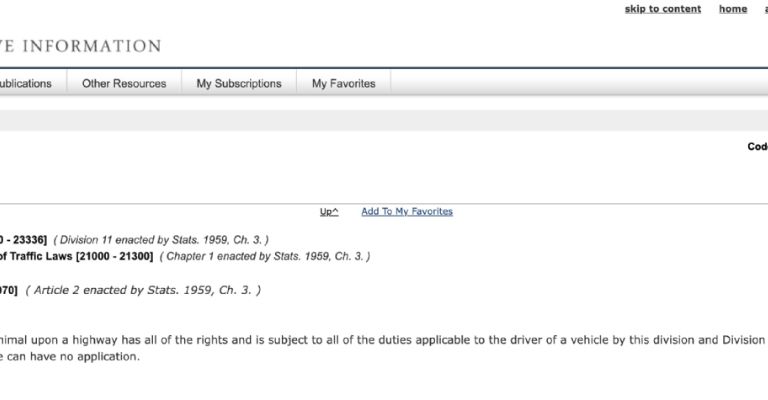768x400 pixels.
Task: Click the Article 2 enacted Stats. 1959 note
Action: (x=143, y=290)
